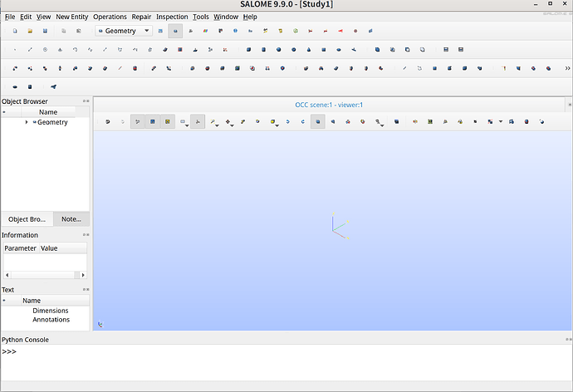Select the Create a Line tool

pyautogui.click(x=30, y=50)
